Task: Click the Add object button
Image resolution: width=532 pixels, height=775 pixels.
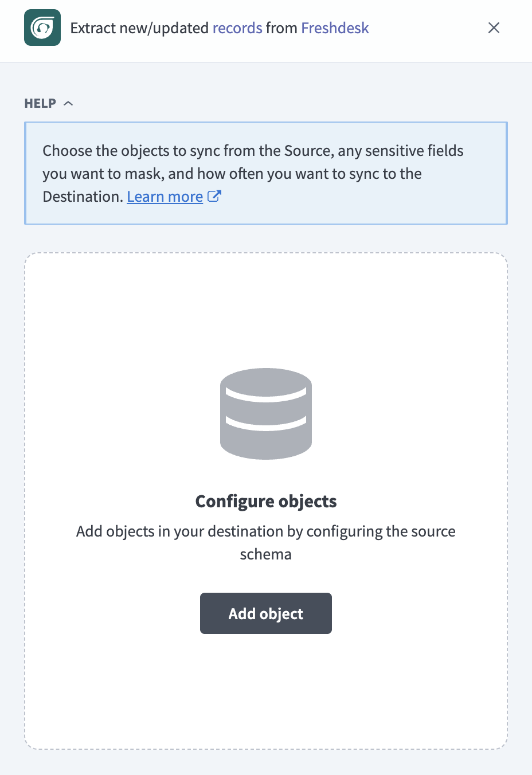Action: coord(266,613)
